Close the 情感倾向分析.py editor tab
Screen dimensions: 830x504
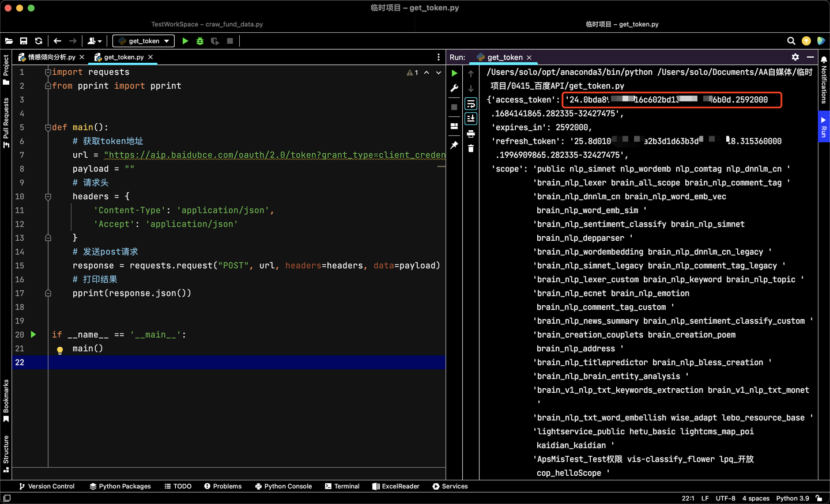pyautogui.click(x=82, y=57)
